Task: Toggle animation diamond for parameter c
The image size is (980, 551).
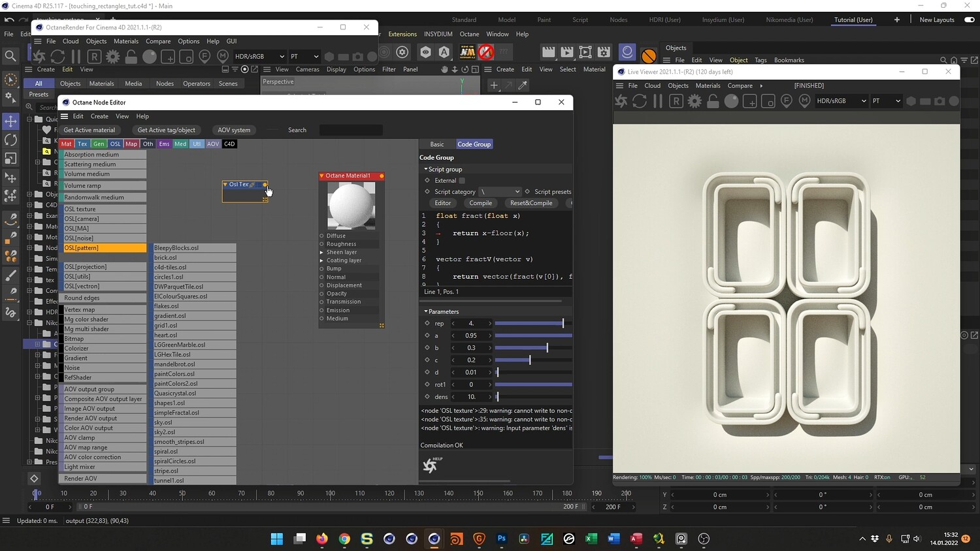Action: tap(427, 360)
